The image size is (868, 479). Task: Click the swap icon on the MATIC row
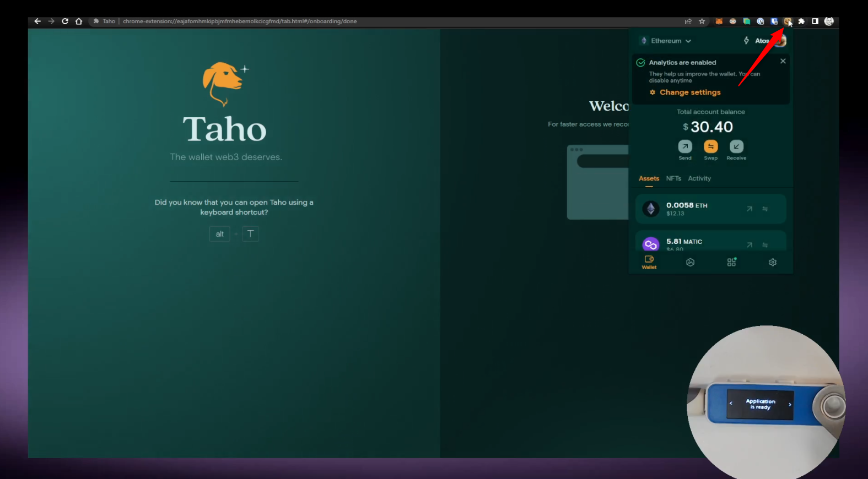(765, 245)
